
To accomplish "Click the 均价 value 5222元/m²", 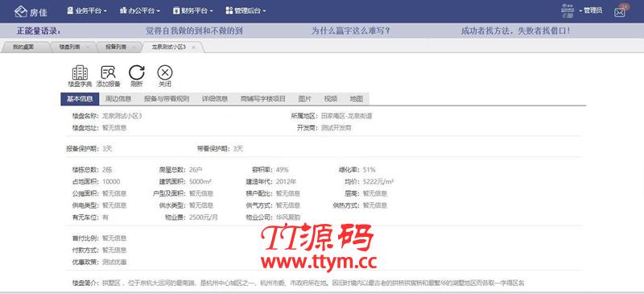I will click(x=378, y=182).
